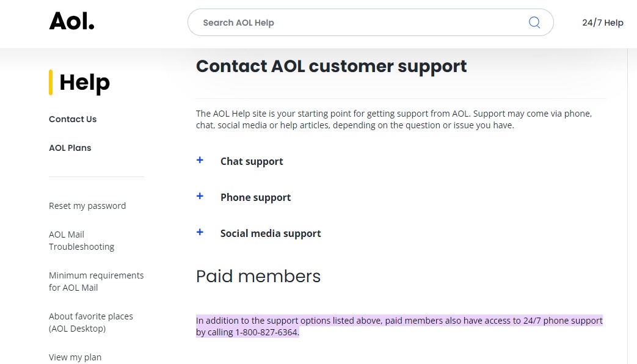Open the AOL Plans page
This screenshot has height=364, width=637.
tap(70, 148)
